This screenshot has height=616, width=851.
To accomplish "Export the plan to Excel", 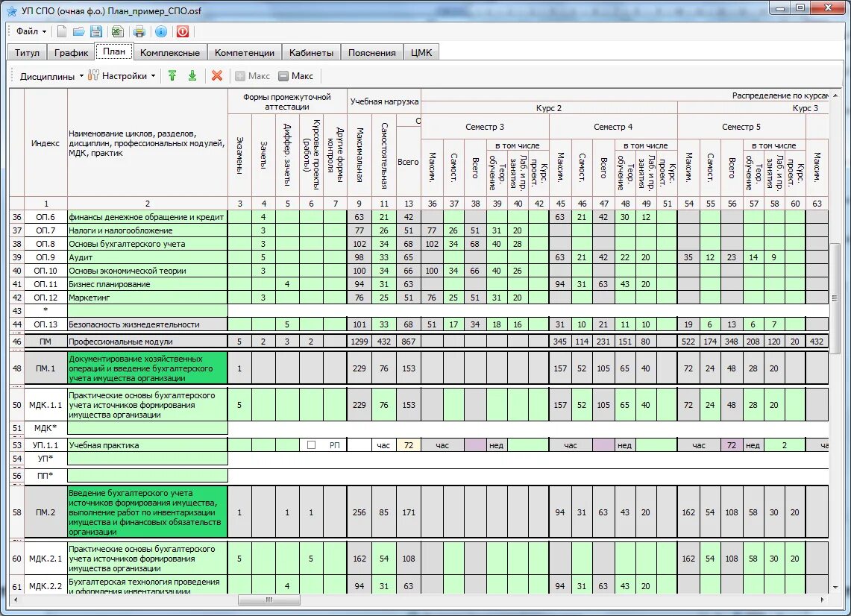I will click(x=118, y=31).
